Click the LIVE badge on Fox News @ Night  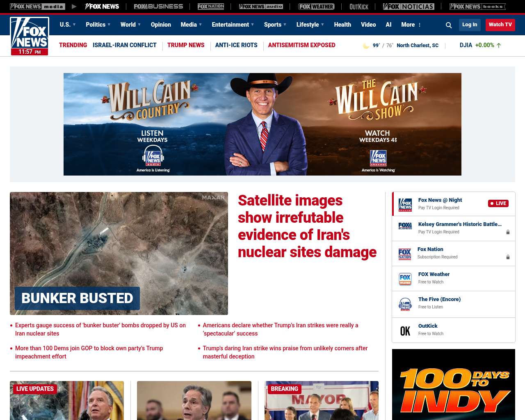498,203
